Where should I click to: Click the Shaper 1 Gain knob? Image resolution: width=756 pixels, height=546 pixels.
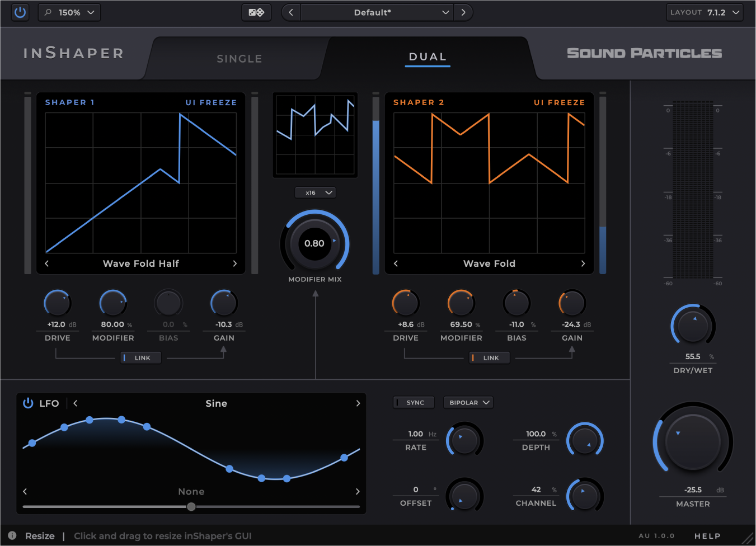click(224, 303)
